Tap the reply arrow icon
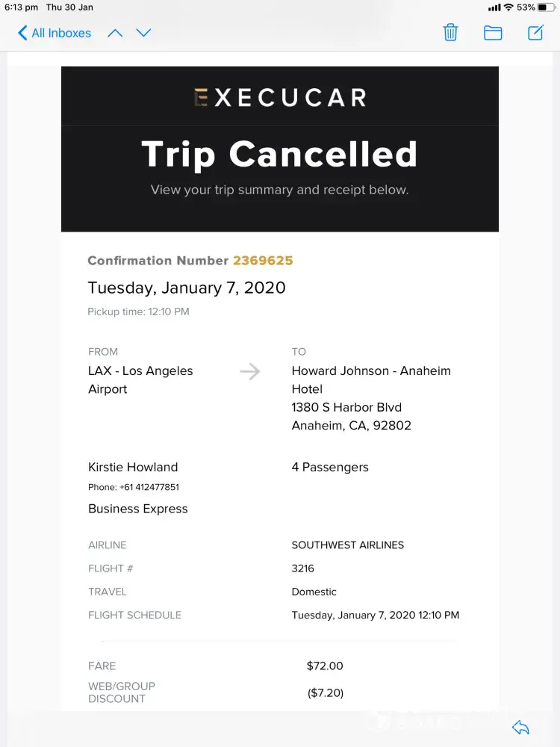This screenshot has width=560, height=747. 520,728
